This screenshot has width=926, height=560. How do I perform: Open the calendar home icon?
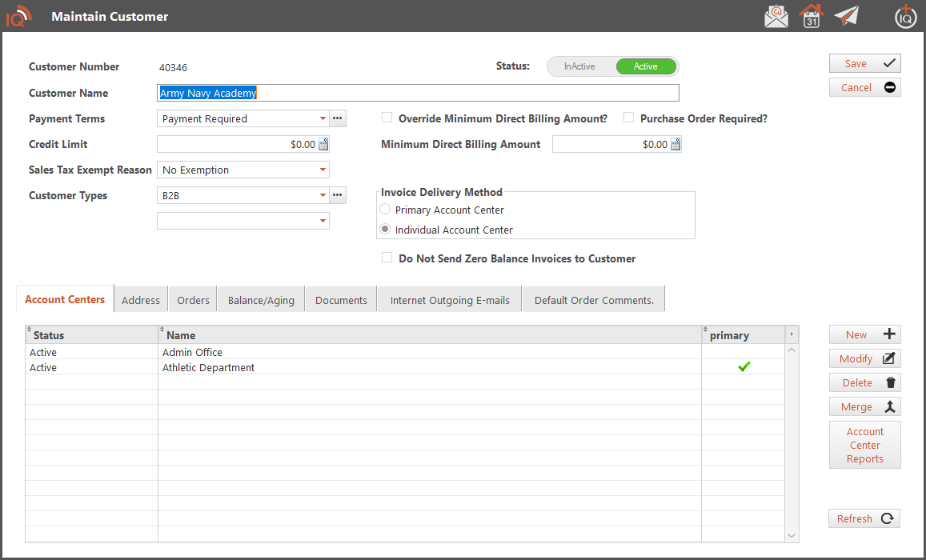coord(811,16)
